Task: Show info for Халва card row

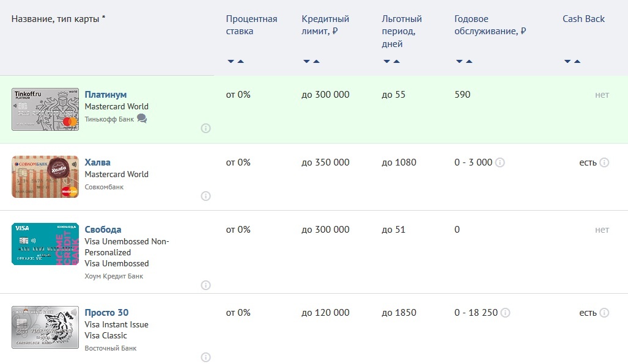Action: [x=205, y=196]
